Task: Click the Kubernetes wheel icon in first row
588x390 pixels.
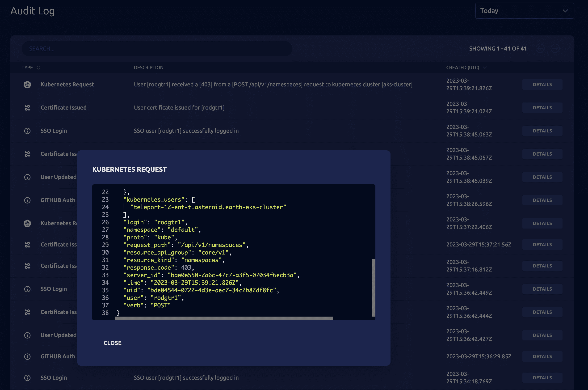Action: point(27,85)
